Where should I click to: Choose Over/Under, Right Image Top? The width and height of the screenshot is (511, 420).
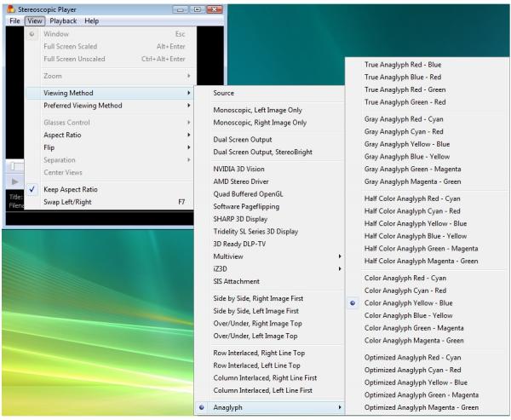click(269, 324)
